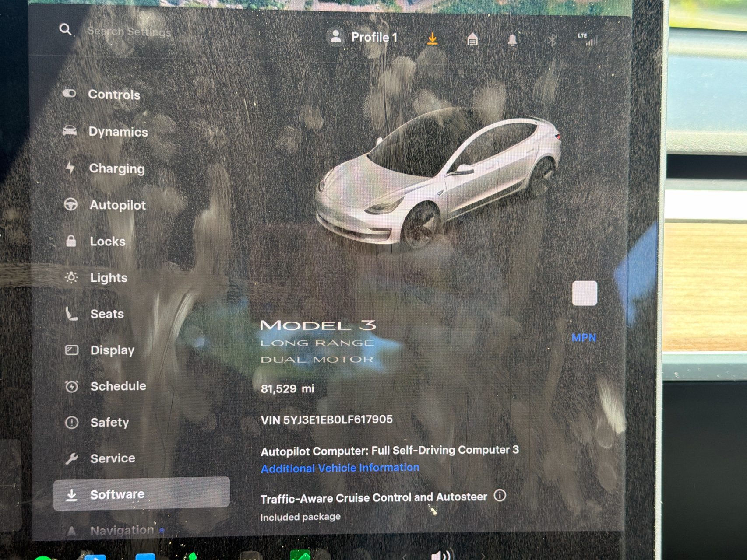Open the Schedule settings

[106, 386]
